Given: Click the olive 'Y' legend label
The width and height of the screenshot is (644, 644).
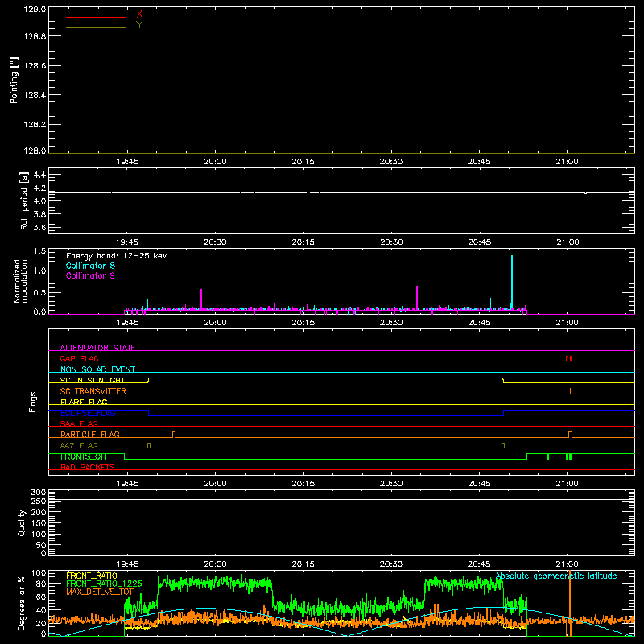Looking at the screenshot, I should pos(139,25).
